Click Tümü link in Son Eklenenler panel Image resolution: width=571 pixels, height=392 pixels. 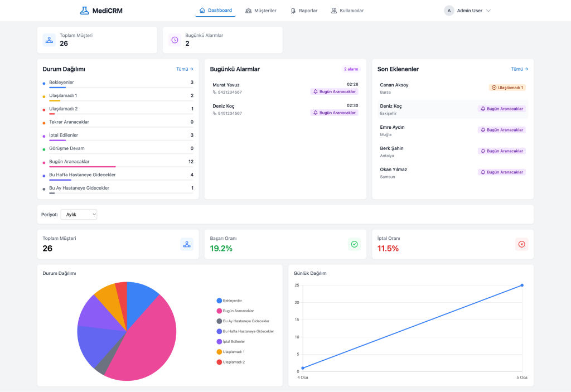tap(519, 69)
